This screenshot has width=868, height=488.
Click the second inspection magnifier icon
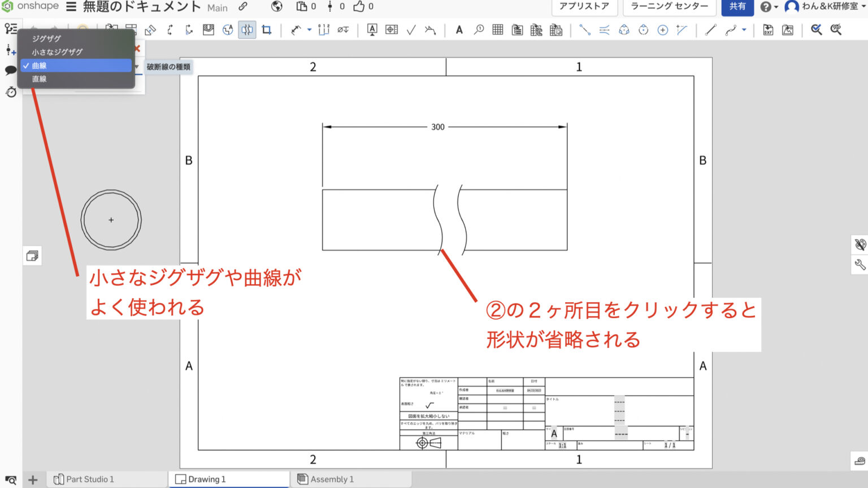836,30
